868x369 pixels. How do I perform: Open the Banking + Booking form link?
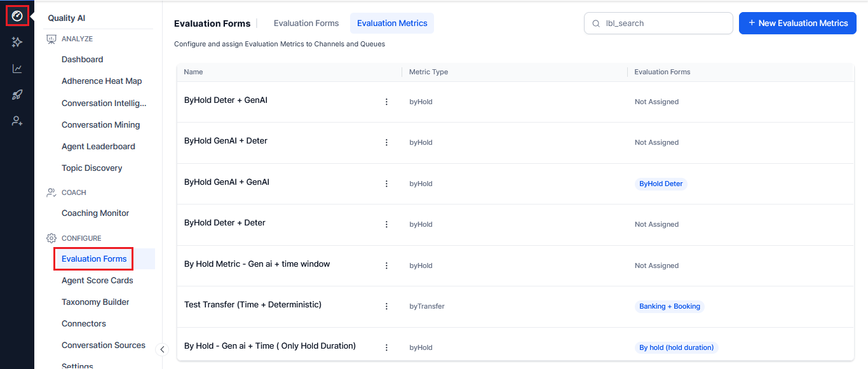[670, 305]
